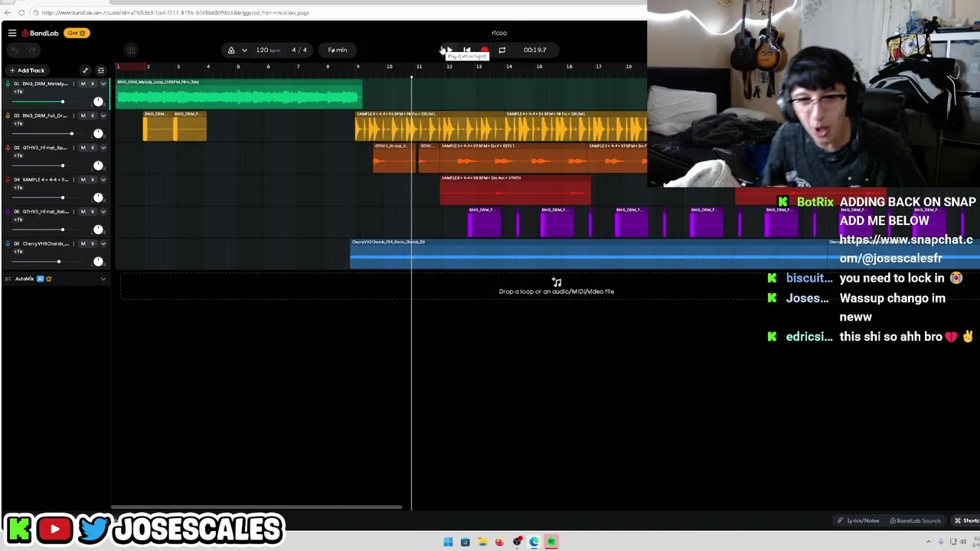The image size is (980, 551).
Task: Click the automation icon beside Add Track
Action: tap(85, 70)
